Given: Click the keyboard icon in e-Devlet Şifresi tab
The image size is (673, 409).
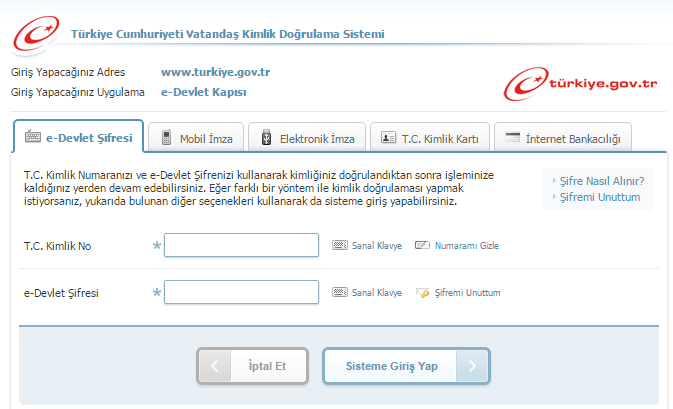Looking at the screenshot, I should click(33, 137).
